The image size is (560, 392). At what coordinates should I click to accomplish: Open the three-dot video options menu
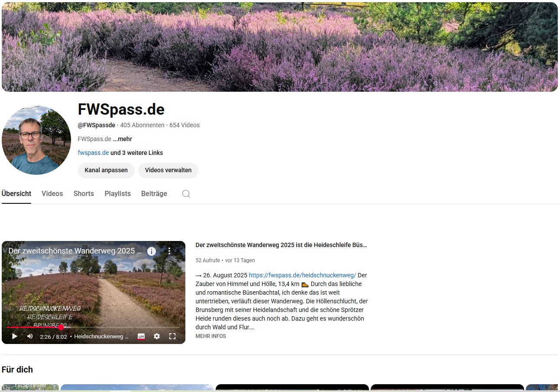click(x=169, y=251)
